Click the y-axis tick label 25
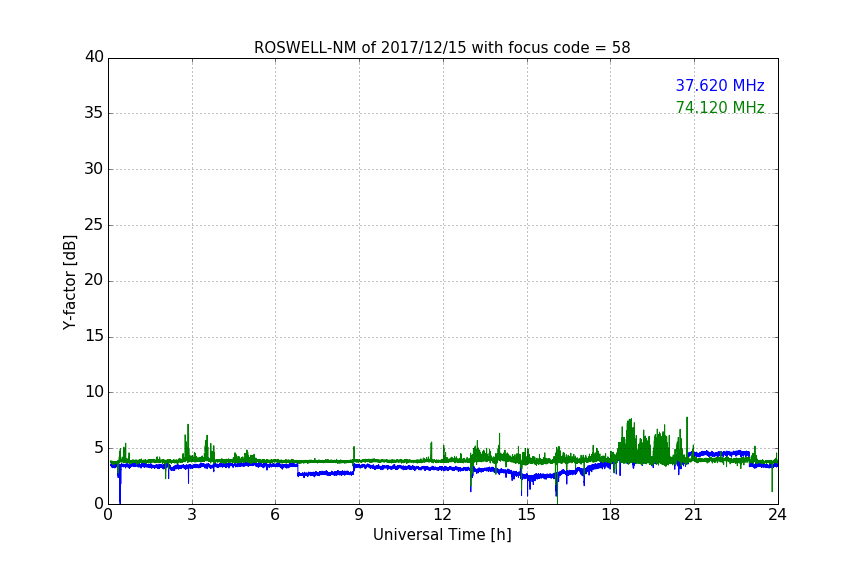 [94, 224]
